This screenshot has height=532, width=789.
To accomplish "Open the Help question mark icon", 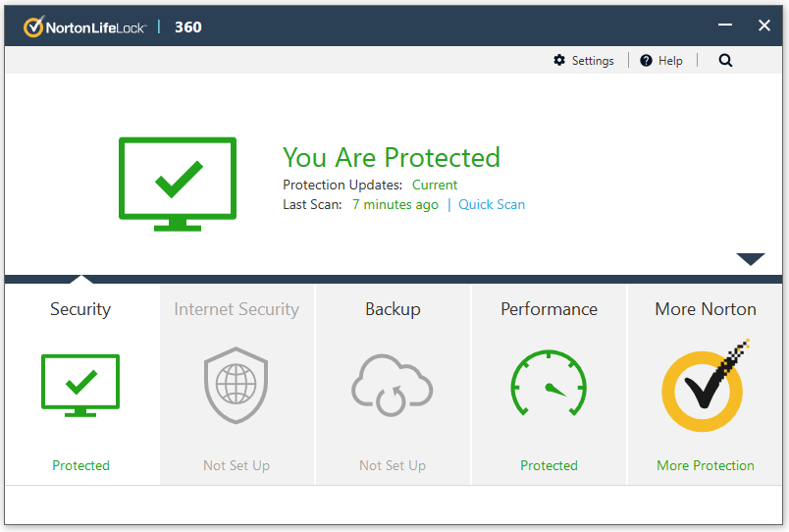I will [x=646, y=61].
